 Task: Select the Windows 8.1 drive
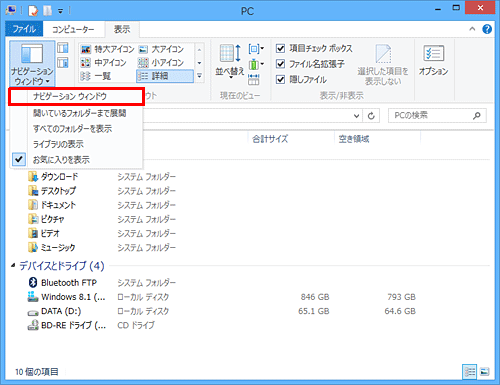67,297
